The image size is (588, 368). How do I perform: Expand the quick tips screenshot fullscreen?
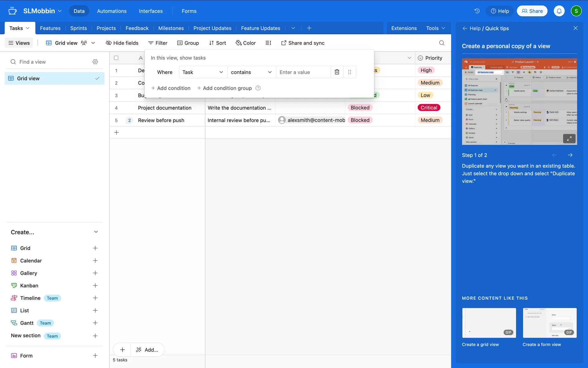[569, 139]
